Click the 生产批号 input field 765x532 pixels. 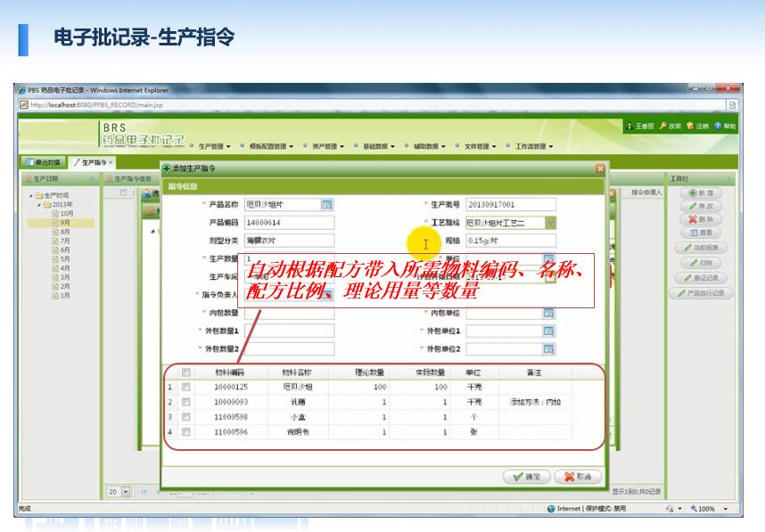pyautogui.click(x=510, y=205)
